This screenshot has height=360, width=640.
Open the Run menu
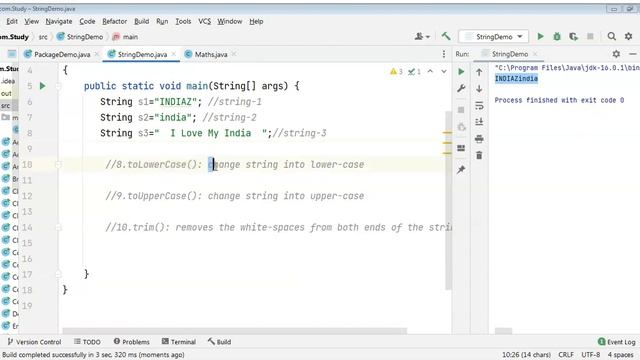pos(162,21)
